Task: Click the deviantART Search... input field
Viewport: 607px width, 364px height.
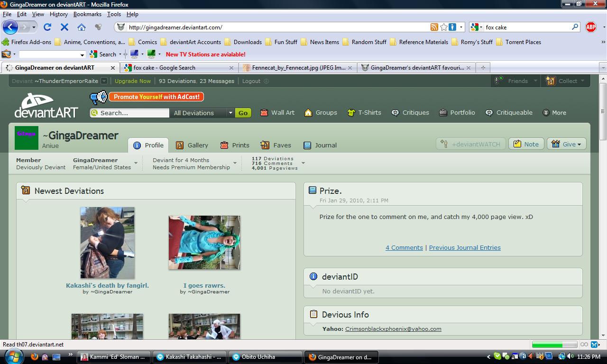Action: tap(129, 113)
